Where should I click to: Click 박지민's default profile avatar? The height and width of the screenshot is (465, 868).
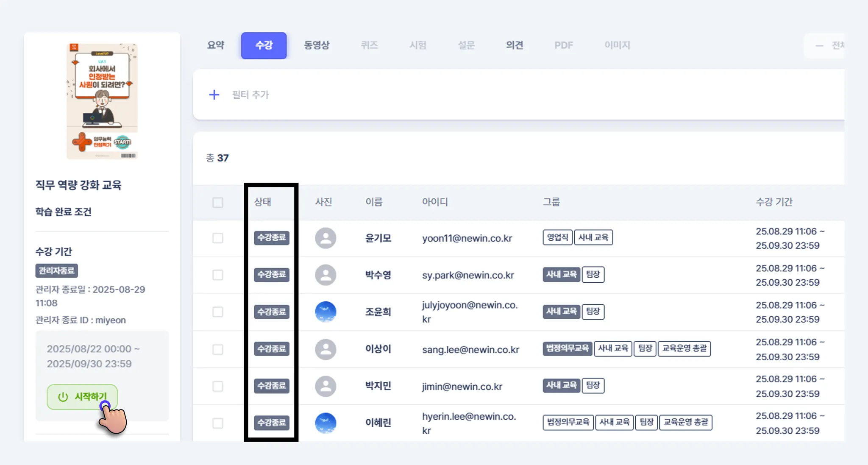tap(325, 386)
